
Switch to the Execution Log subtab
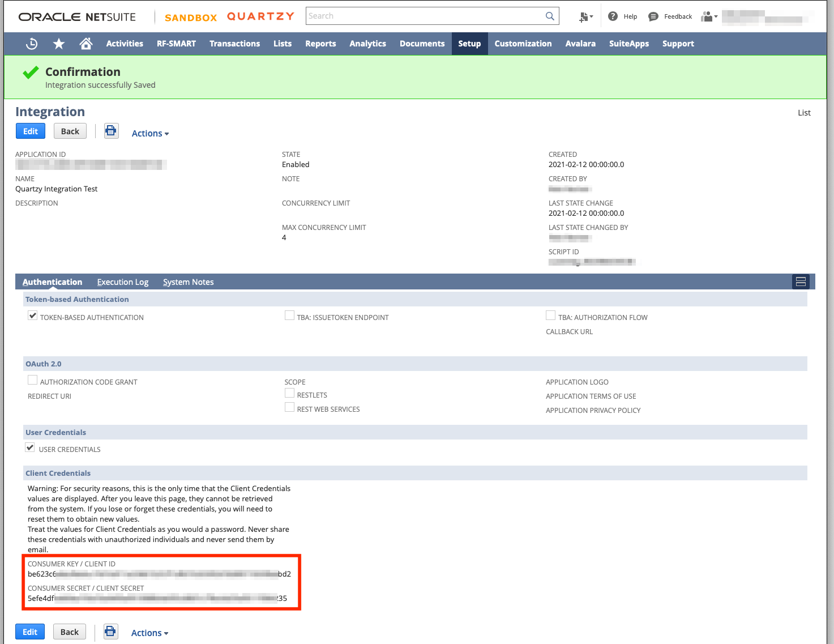pyautogui.click(x=123, y=282)
